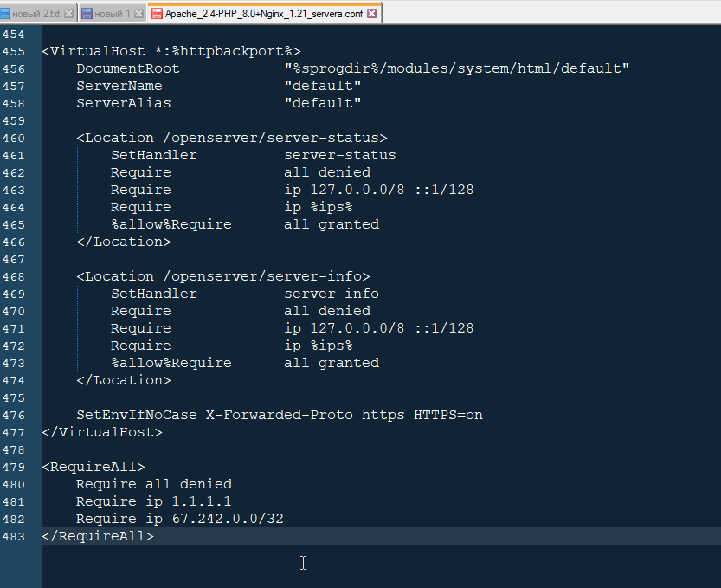
Task: Click the <Location /openserver/server-status> tag
Action: point(231,138)
